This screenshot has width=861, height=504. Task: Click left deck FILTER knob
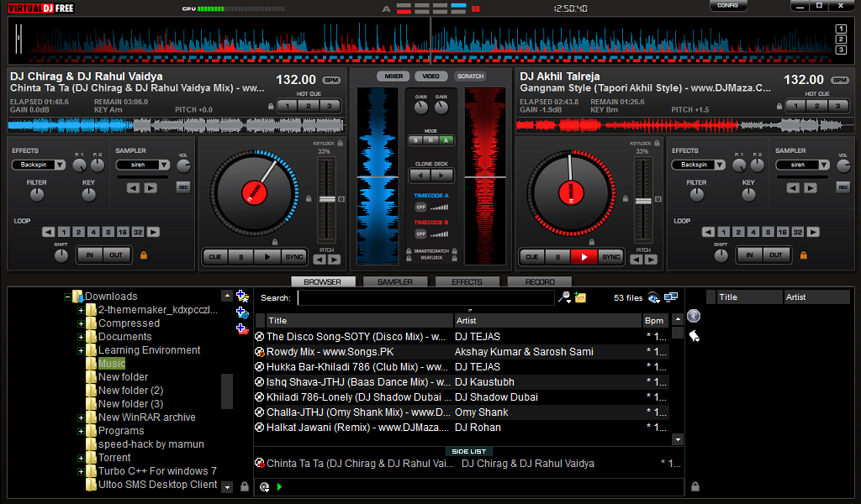37,195
